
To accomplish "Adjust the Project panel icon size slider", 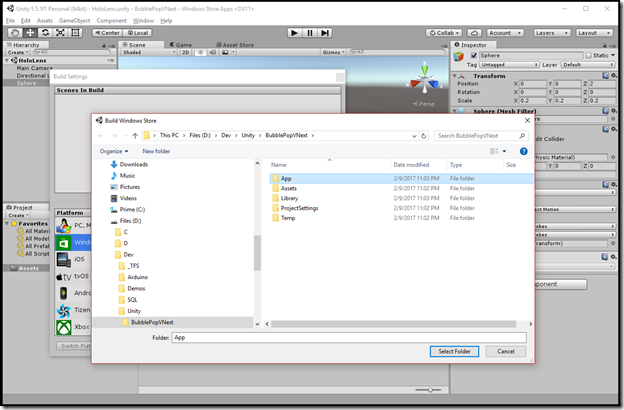I will tap(428, 390).
